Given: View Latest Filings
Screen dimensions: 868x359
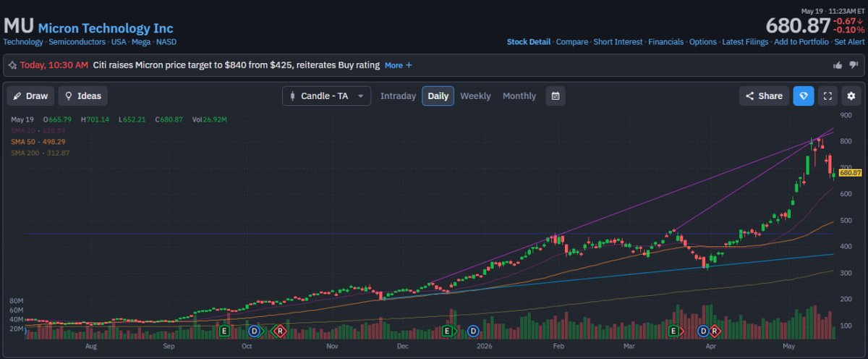Looking at the screenshot, I should click(745, 42).
